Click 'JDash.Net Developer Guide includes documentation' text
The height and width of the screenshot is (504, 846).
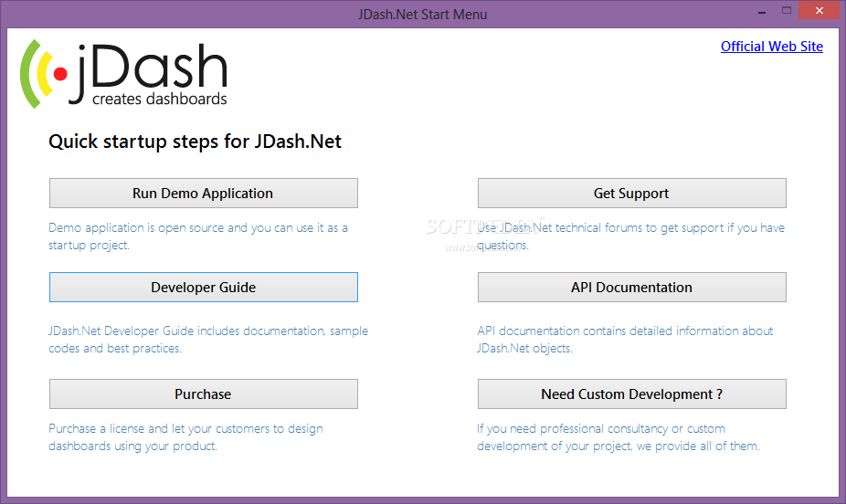[x=208, y=339]
